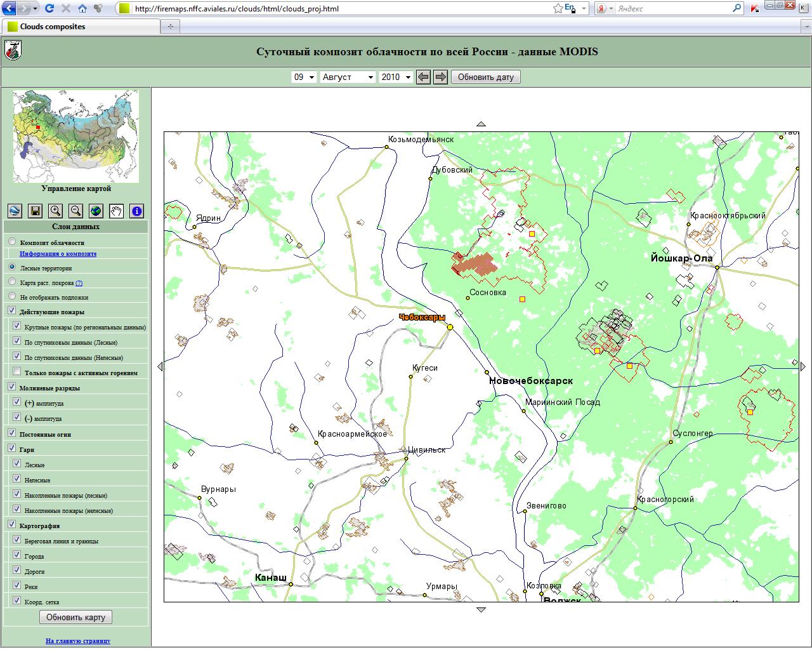Toggle Крупные пожары checkbox
812x650 pixels.
17,326
